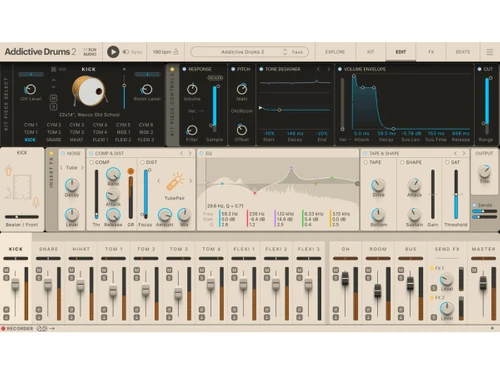Toggle the VOLUME ENVELOPE power button
The height and width of the screenshot is (375, 500).
coord(340,69)
